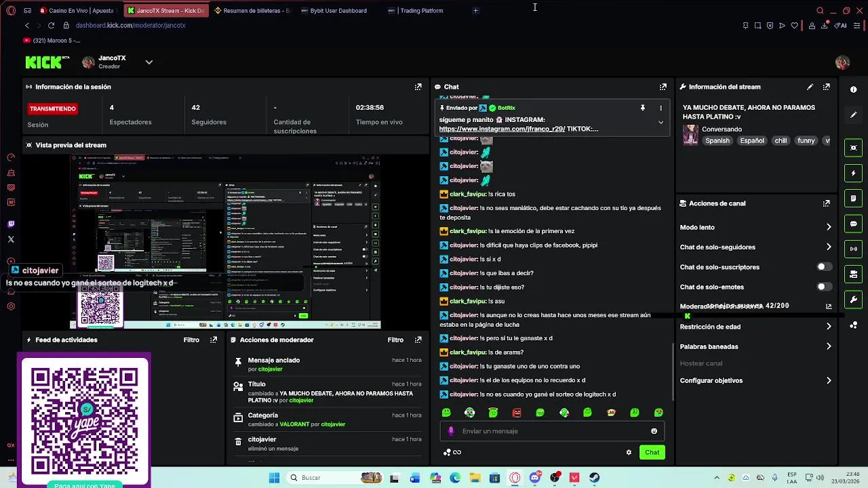This screenshot has height=488, width=868.
Task: Click the chat scrollbar
Action: [673, 373]
